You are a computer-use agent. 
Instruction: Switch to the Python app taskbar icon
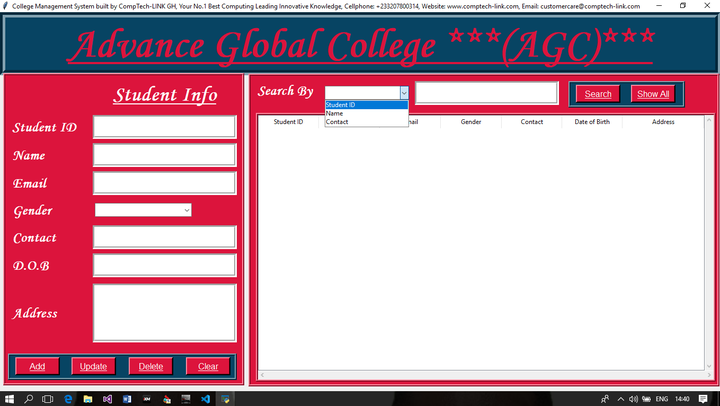(225, 399)
